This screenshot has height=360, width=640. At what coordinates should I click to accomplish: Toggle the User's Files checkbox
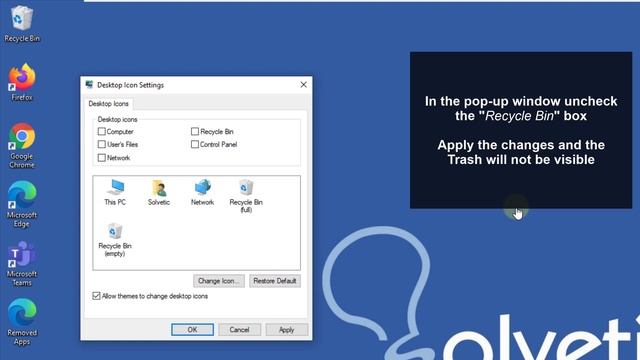[102, 144]
